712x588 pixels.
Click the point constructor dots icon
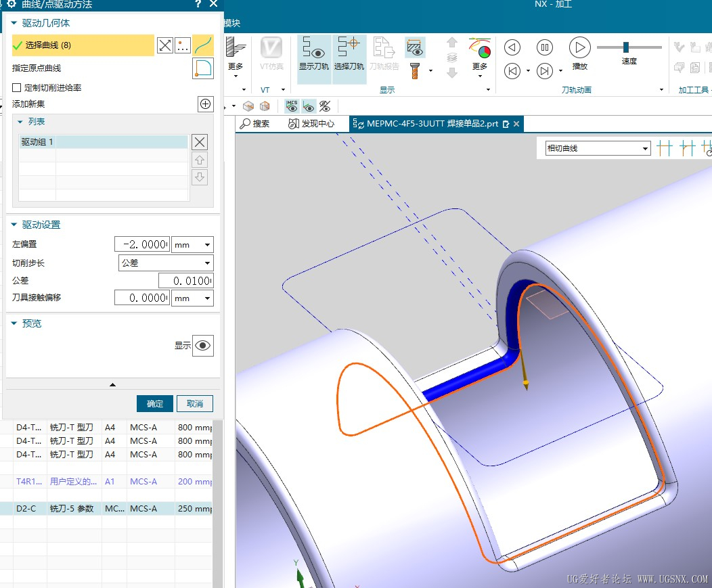[183, 45]
